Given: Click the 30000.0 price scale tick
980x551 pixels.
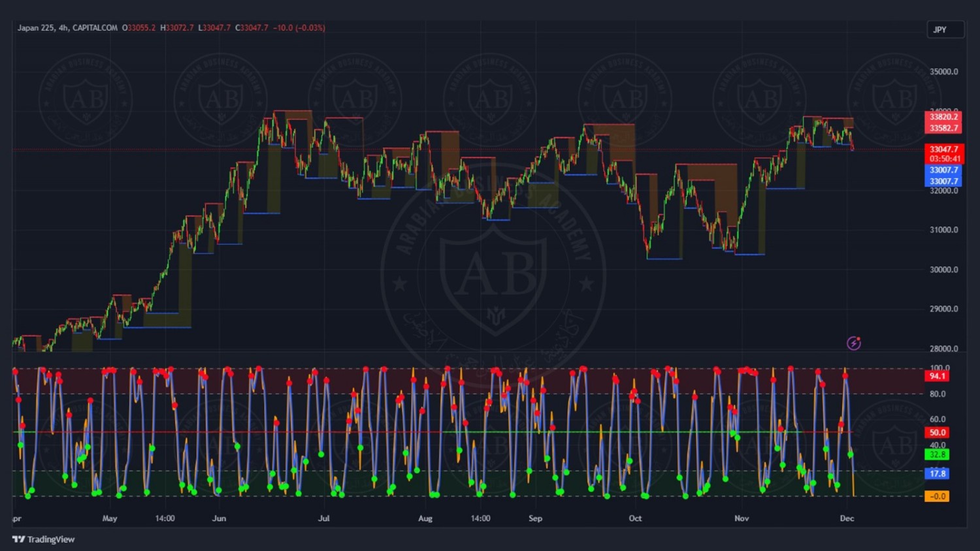Looking at the screenshot, I should [943, 270].
